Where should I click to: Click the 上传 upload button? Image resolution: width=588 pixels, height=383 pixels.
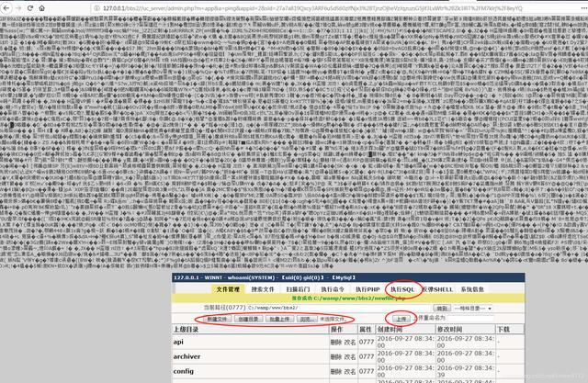pyautogui.click(x=401, y=319)
